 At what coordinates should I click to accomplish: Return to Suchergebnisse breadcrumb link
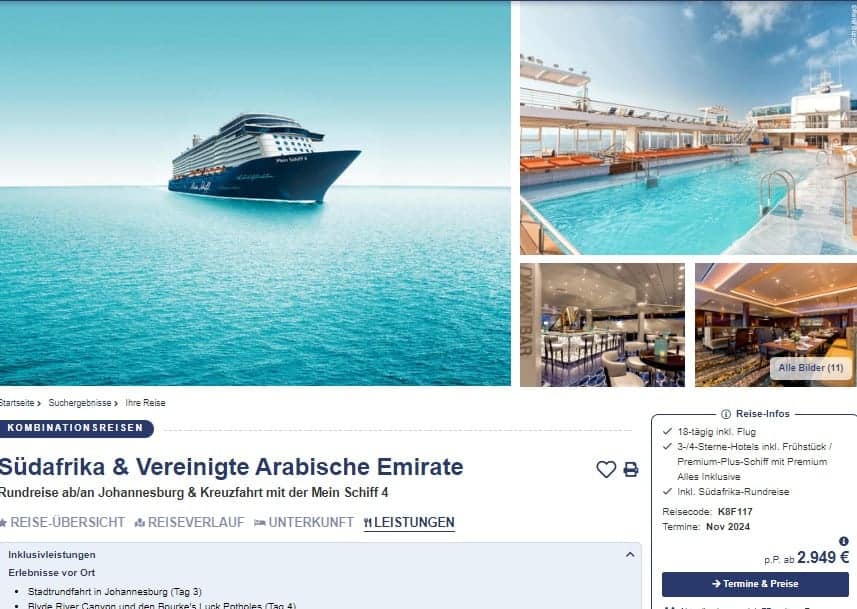[x=80, y=403]
